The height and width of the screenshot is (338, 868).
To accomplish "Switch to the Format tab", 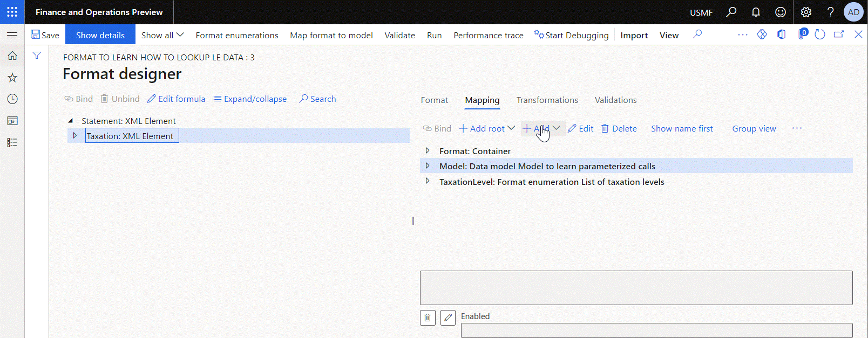I will tap(435, 100).
